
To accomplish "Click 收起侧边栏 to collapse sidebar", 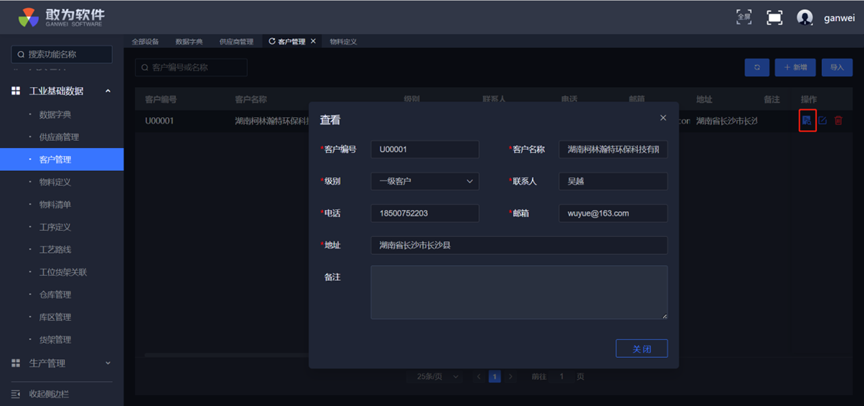I will coord(48,394).
